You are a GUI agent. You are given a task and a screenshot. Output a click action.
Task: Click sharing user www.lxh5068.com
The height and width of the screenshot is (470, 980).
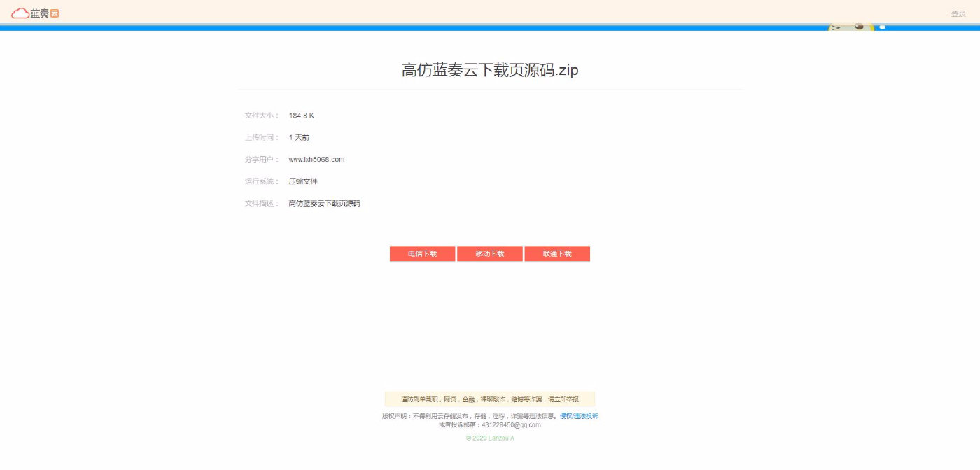pyautogui.click(x=316, y=160)
